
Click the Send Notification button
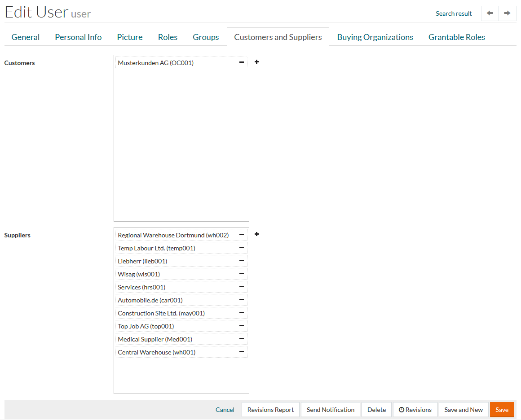point(331,410)
